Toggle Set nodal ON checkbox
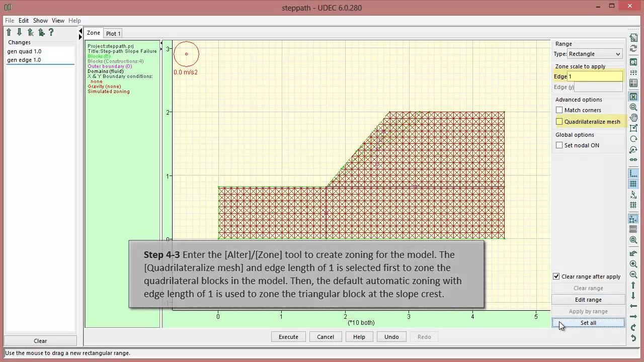This screenshot has width=644, height=362. (559, 145)
